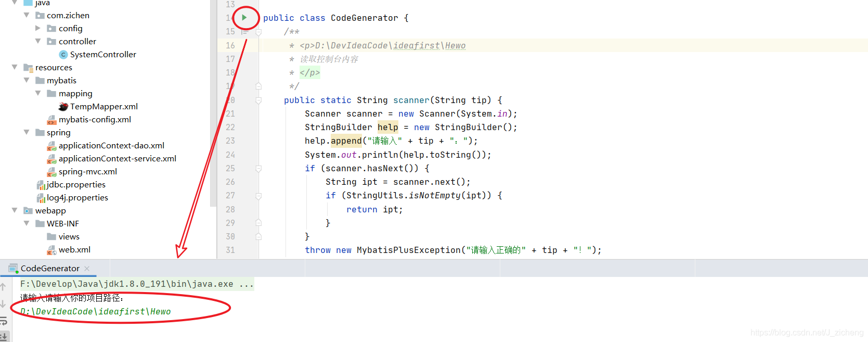This screenshot has height=342, width=868.
Task: Click the console input D:\DevIdeaCode\ideafirst\Hewo
Action: coord(96,312)
